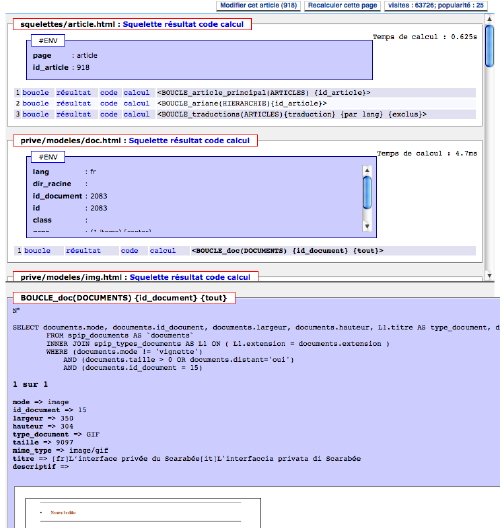
Task: Click 'calcul' link for BOUCLE_article_principal row
Action: (136, 93)
